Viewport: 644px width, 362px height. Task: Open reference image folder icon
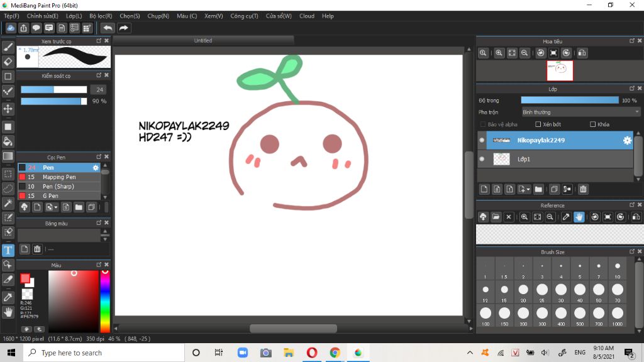(496, 217)
